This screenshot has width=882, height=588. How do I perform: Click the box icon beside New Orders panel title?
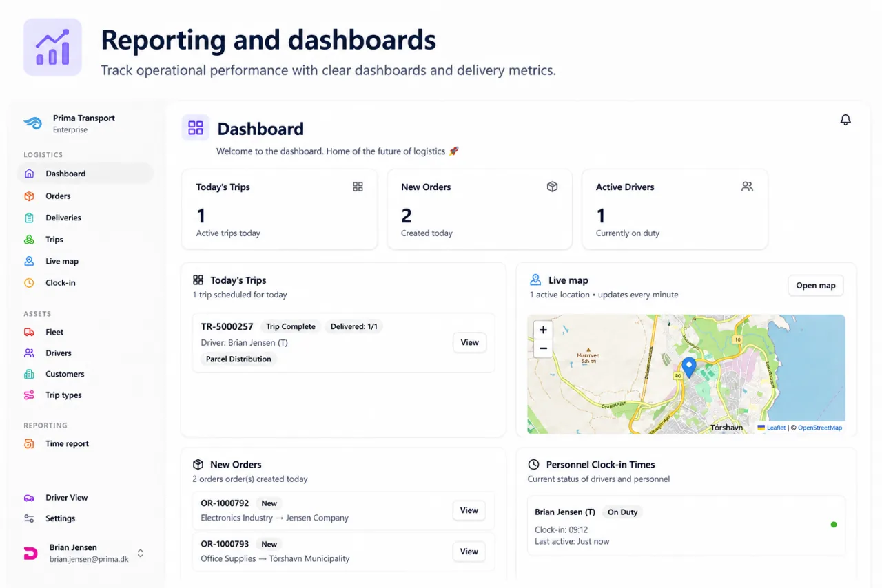[198, 465]
